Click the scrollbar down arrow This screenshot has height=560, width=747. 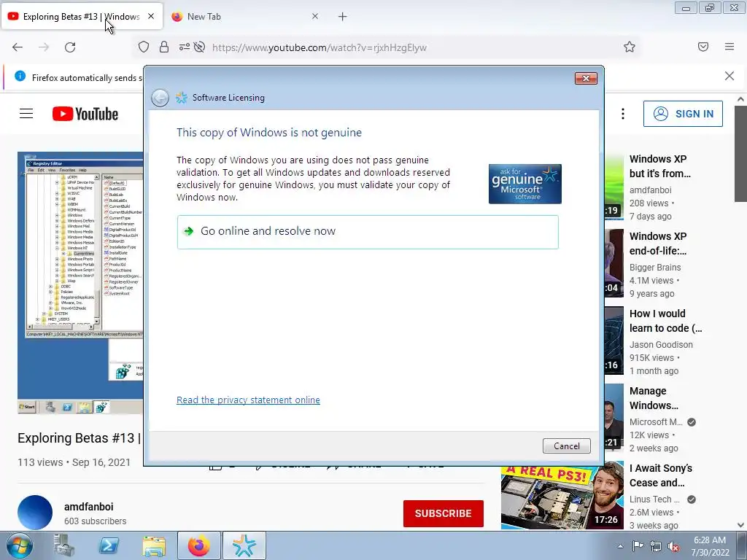740,525
